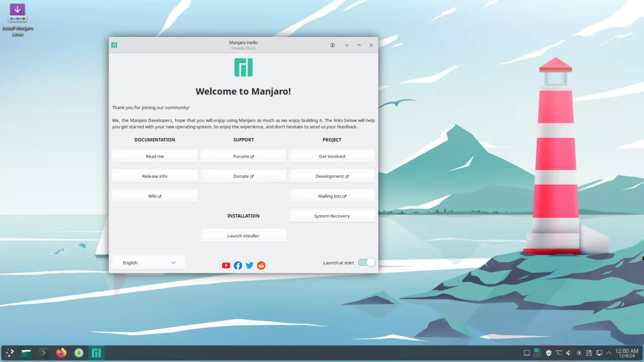The height and width of the screenshot is (362, 644).
Task: Click the DOCUMENTATION heading text
Action: point(154,140)
